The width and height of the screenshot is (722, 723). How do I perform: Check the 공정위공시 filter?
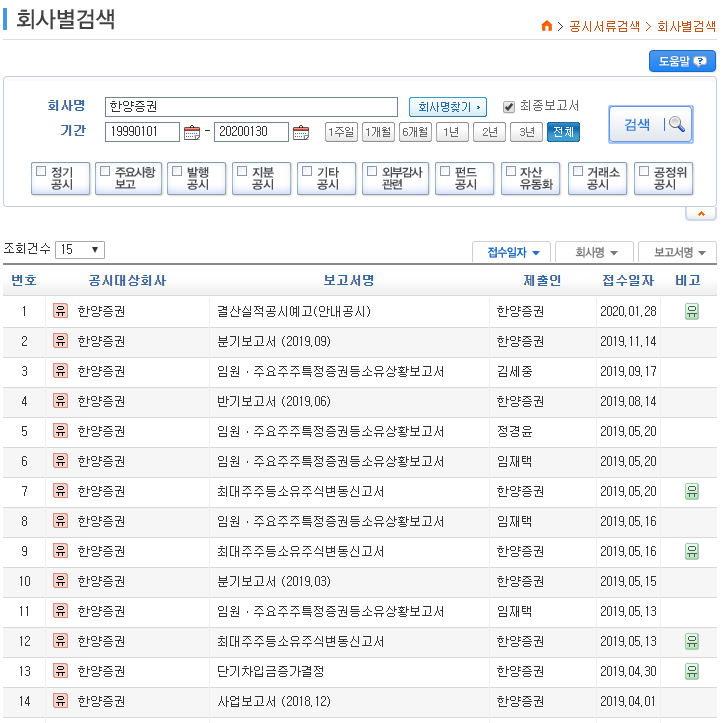[644, 171]
